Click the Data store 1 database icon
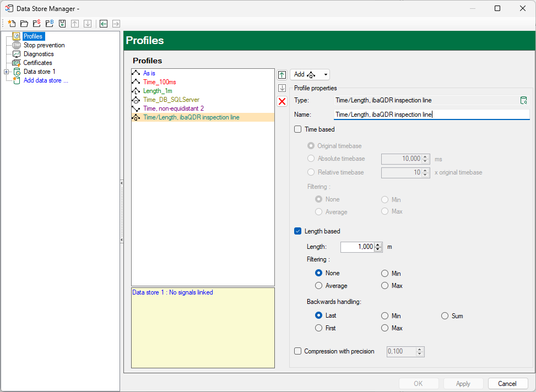 17,72
